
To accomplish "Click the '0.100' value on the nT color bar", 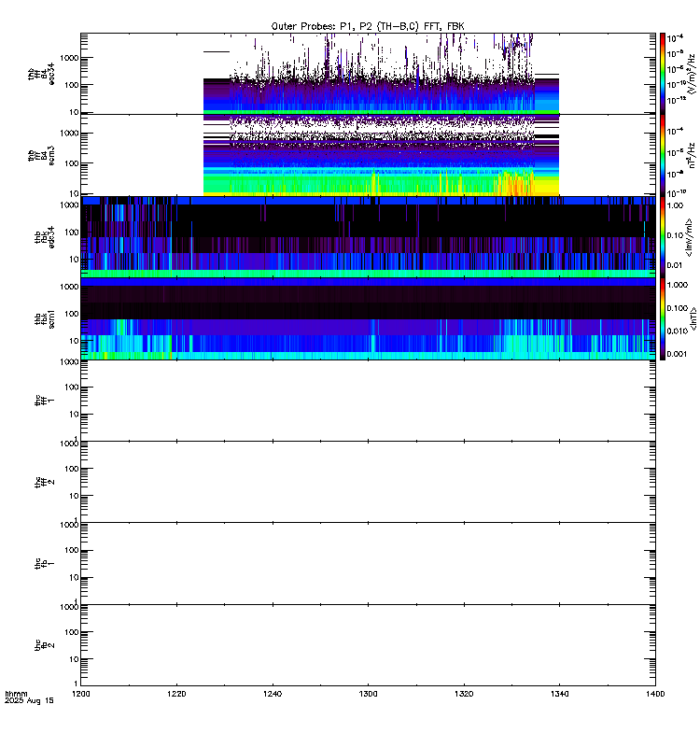I will tap(678, 308).
